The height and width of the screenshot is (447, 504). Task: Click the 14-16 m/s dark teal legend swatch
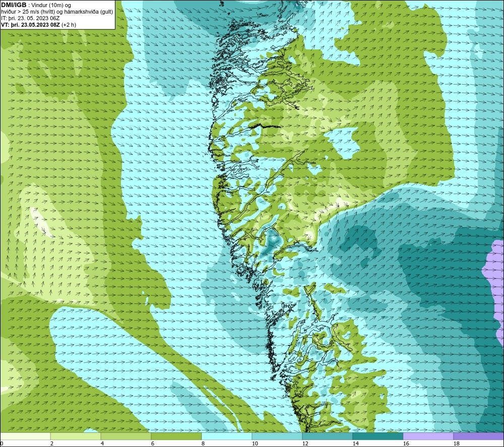point(377,436)
